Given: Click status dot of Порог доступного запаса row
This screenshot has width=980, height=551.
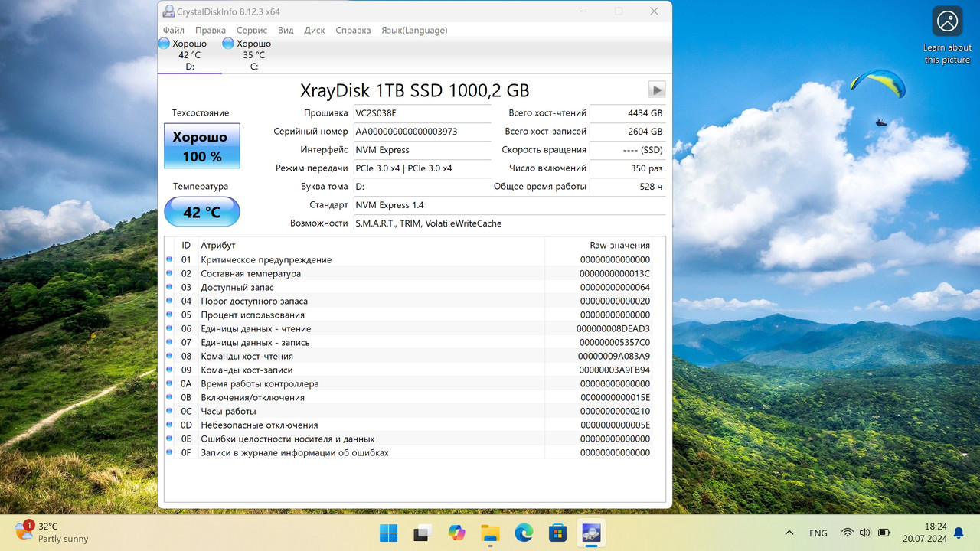Looking at the screenshot, I should 169,301.
